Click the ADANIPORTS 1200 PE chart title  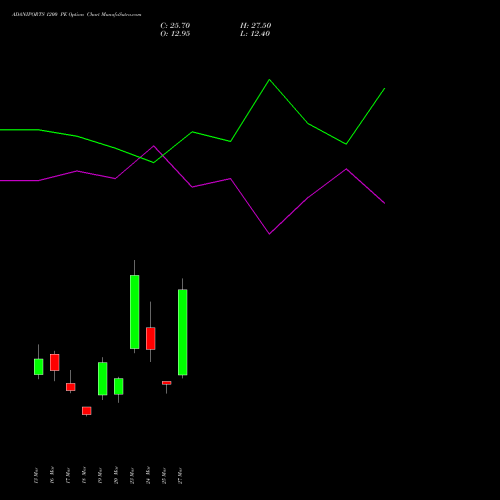coord(76,15)
